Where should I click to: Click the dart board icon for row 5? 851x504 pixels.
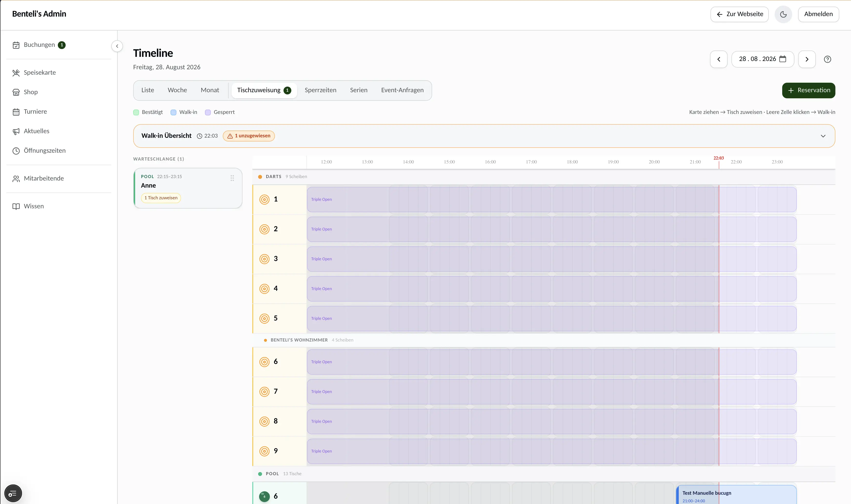pyautogui.click(x=264, y=319)
